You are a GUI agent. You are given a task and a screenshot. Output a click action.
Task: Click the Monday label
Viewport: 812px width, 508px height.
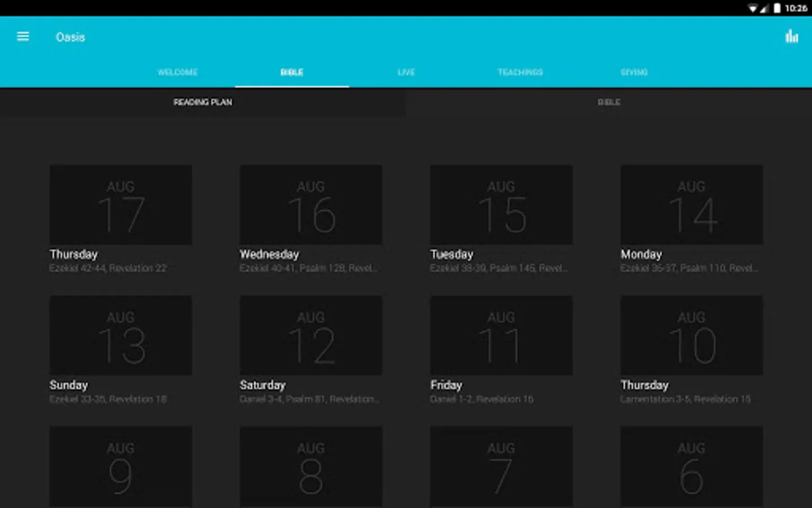641,255
